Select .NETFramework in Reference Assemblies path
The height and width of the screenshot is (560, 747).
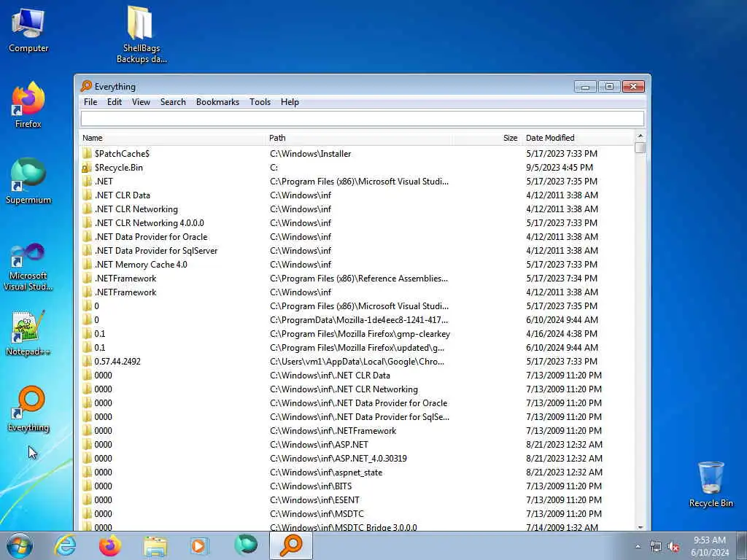pos(357,278)
